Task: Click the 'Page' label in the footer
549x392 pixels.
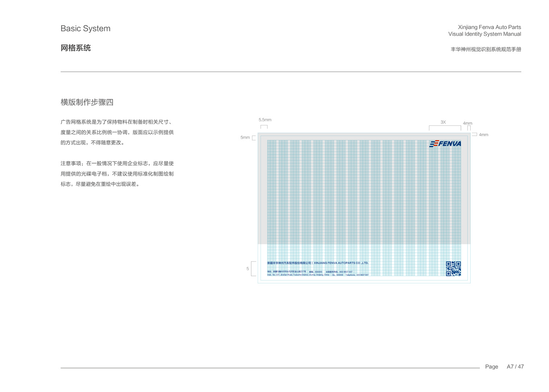Action: [492, 367]
